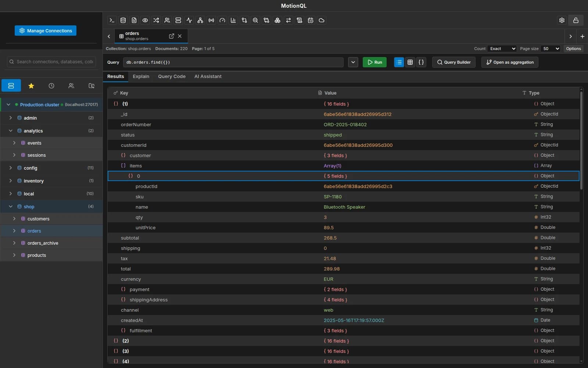Click the left-right transfer arrows icon
Image resolution: width=588 pixels, height=368 pixels.
pos(288,20)
